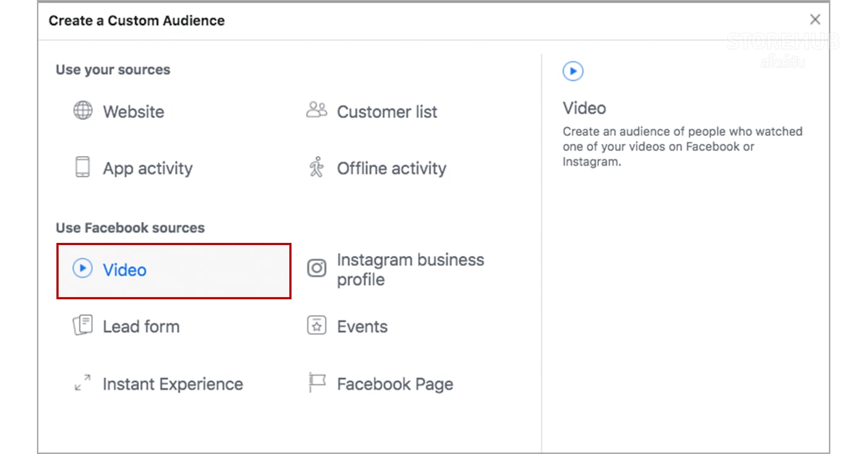The height and width of the screenshot is (454, 868).
Task: Select the App activity phone icon
Action: tap(82, 168)
